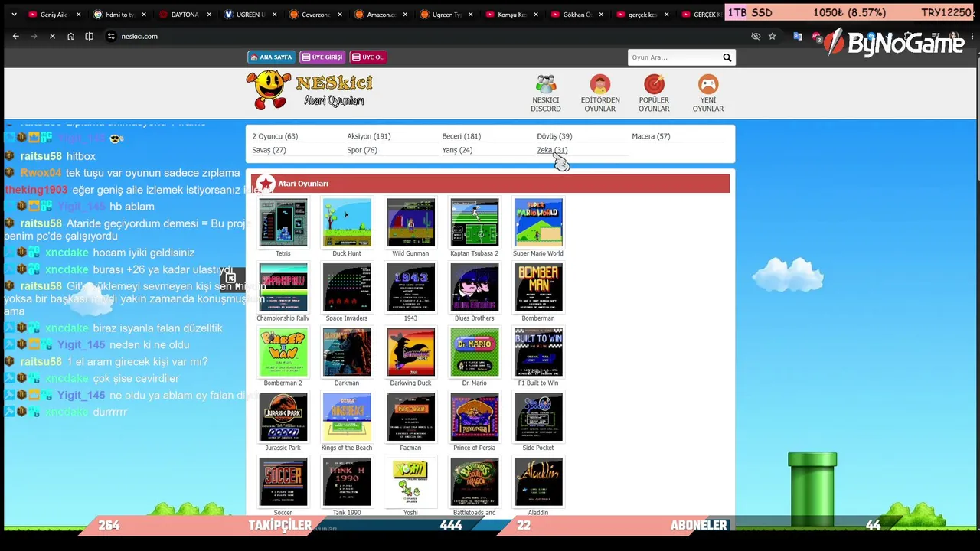Open the Bomberman 2 thumbnail
This screenshot has width=980, height=551.
pos(283,352)
